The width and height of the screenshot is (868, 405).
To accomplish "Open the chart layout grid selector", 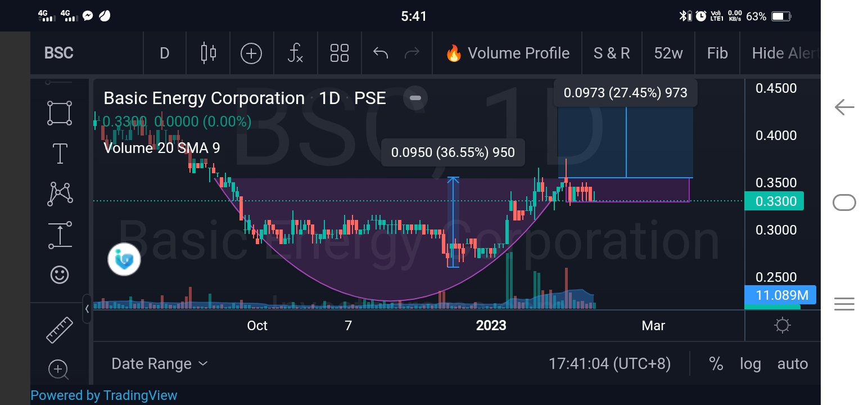I will click(x=339, y=53).
